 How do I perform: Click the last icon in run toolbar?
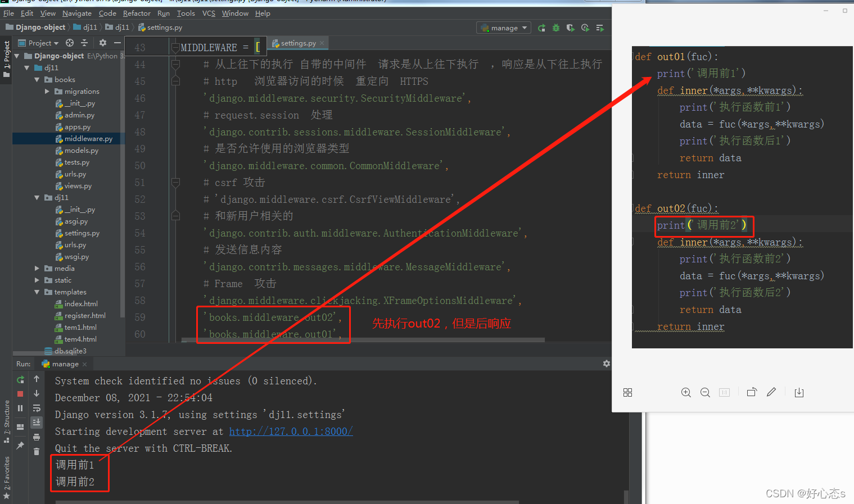coord(600,28)
